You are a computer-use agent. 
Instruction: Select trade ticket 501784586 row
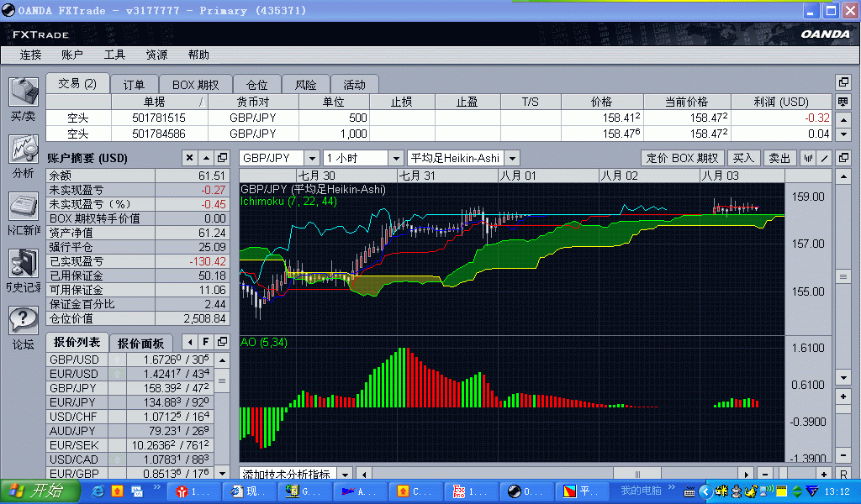[438, 134]
